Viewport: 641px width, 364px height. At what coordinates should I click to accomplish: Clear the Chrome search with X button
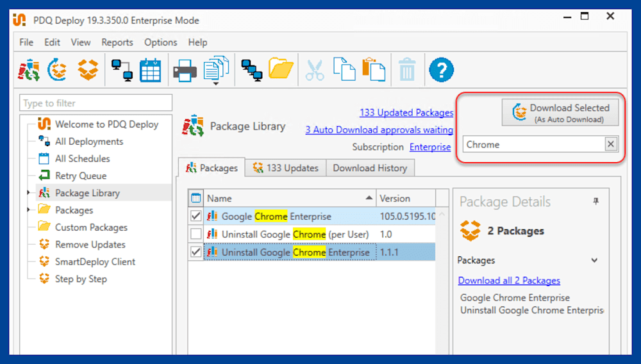point(611,144)
